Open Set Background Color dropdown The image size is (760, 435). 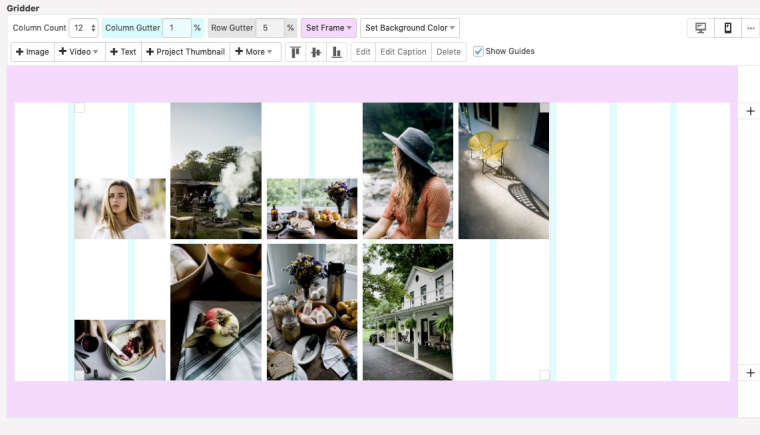pyautogui.click(x=410, y=28)
